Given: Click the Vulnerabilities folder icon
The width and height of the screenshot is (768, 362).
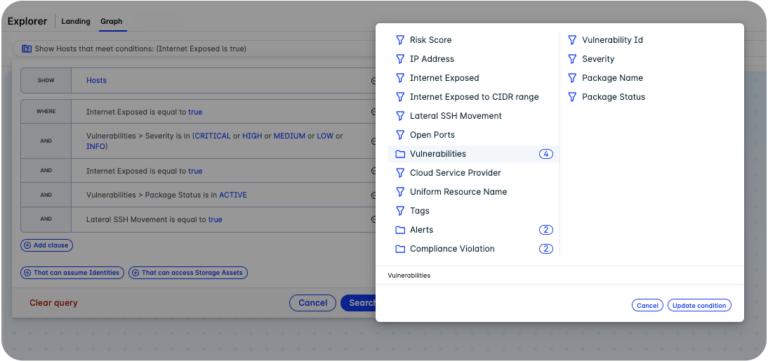Looking at the screenshot, I should [x=400, y=154].
